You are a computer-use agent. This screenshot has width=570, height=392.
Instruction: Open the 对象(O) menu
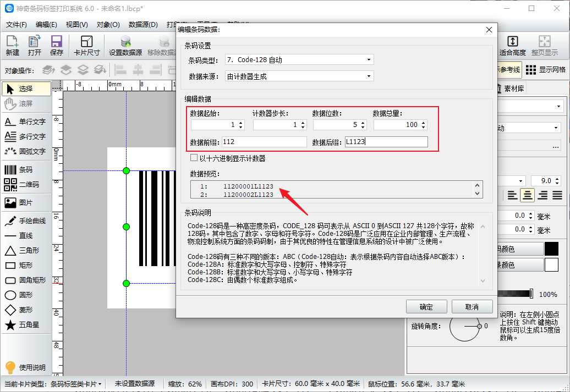point(108,25)
